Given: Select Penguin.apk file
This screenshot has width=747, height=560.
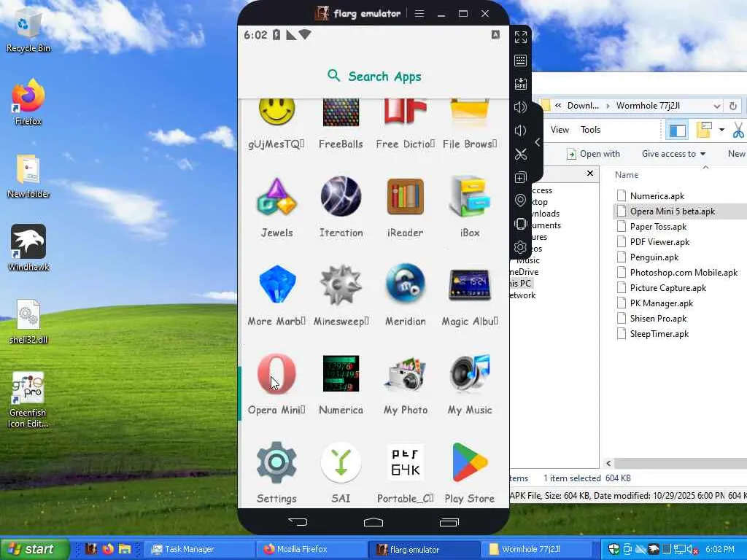Looking at the screenshot, I should 654,257.
